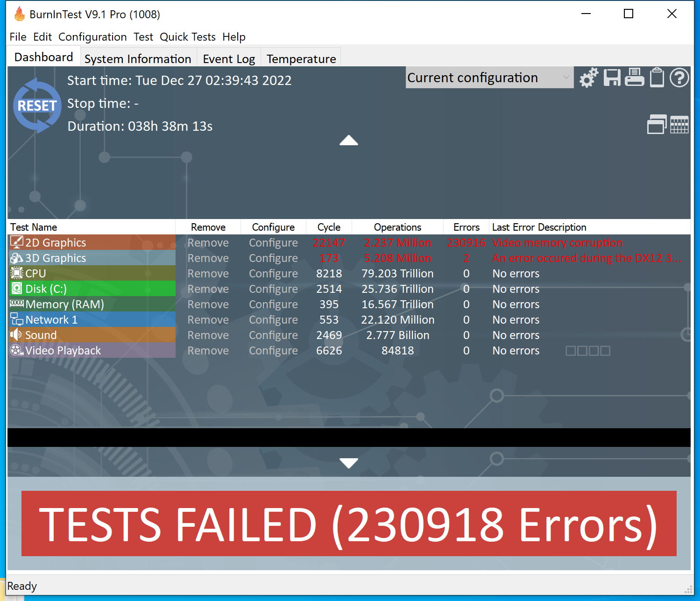Configure the Disk (C:) test
The image size is (700, 601).
(273, 289)
